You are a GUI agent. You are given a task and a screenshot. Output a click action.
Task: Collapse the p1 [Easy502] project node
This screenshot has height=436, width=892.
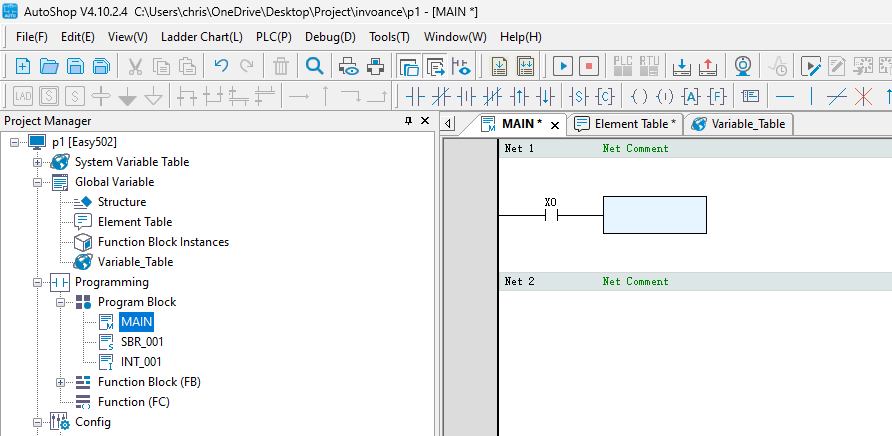(14, 142)
